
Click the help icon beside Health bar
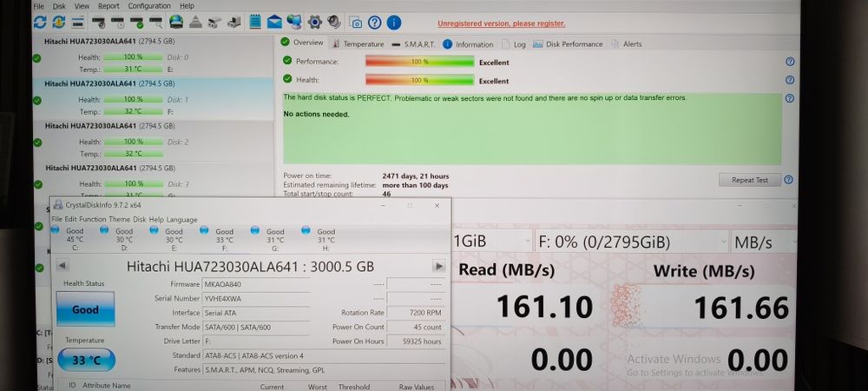(x=790, y=80)
